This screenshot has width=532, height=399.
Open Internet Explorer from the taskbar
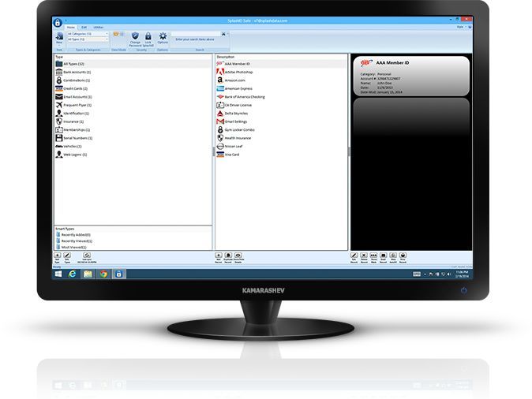tap(72, 274)
